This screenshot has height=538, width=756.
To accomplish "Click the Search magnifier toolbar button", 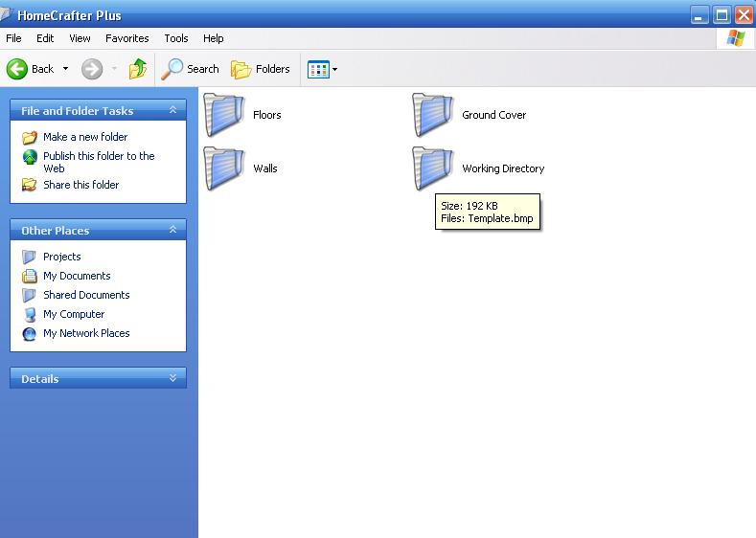I will 190,69.
